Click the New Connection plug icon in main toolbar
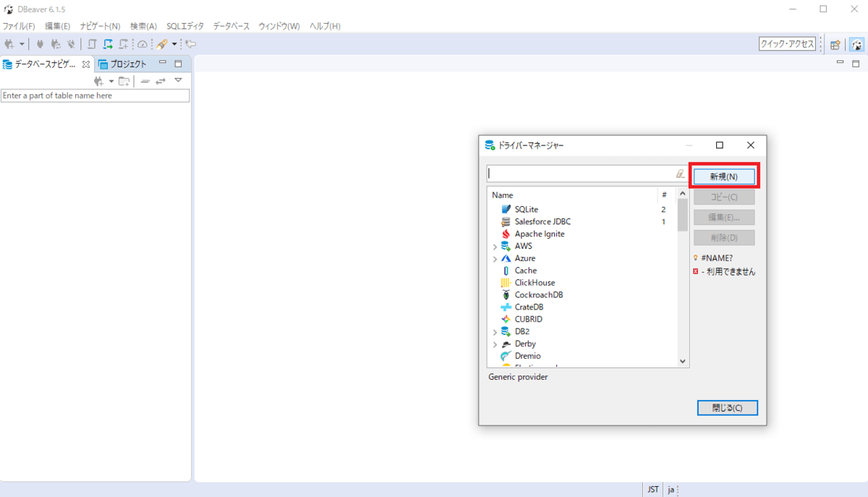 10,44
